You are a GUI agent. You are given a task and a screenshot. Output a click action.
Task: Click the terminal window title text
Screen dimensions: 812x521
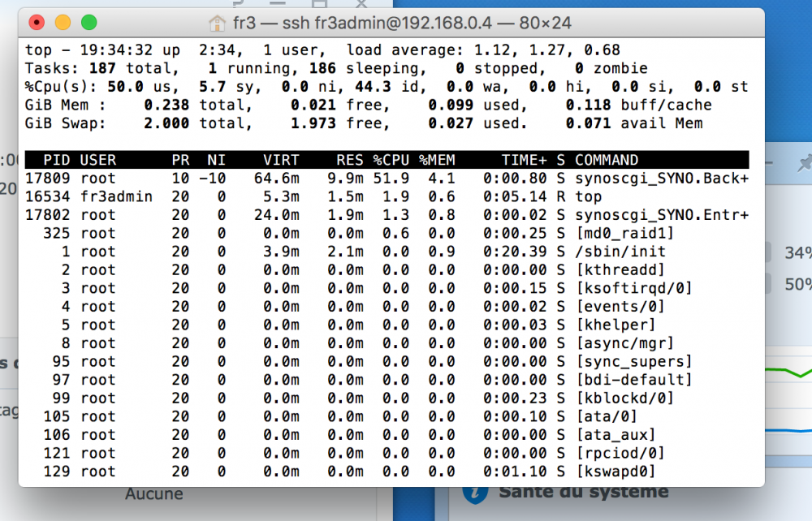point(402,23)
